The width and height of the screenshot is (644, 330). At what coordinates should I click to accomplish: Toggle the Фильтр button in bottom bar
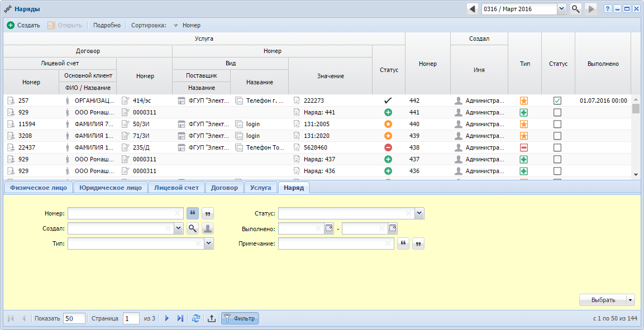[x=240, y=318]
